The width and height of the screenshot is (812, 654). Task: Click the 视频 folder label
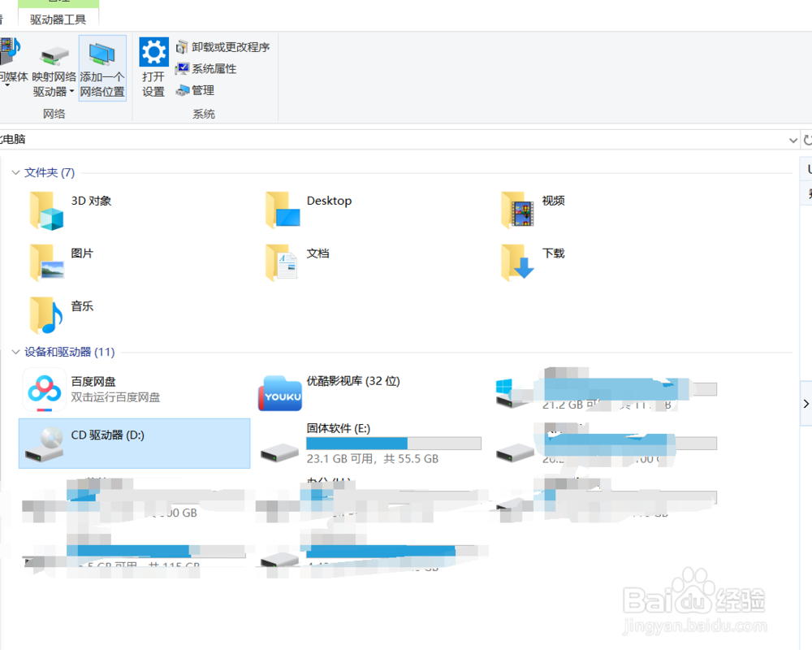[x=553, y=201]
